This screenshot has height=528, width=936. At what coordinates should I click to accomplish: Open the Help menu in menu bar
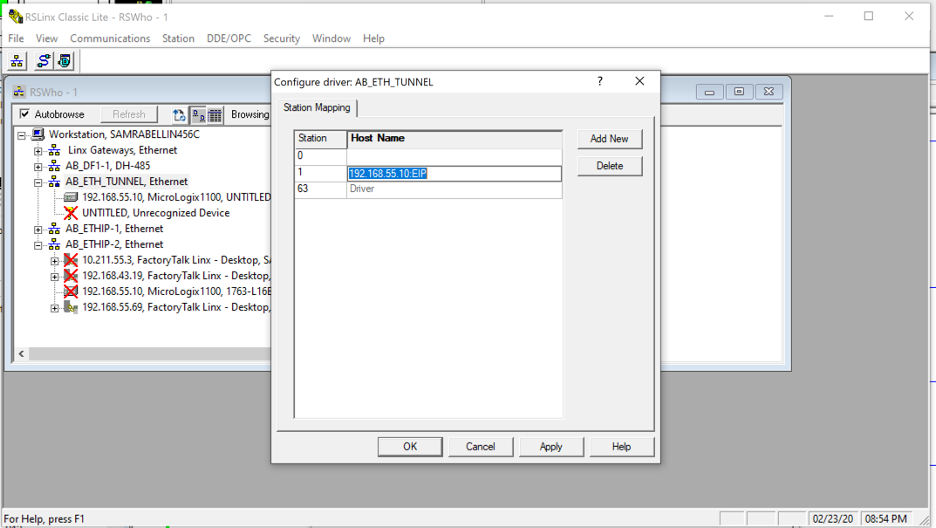click(x=374, y=38)
